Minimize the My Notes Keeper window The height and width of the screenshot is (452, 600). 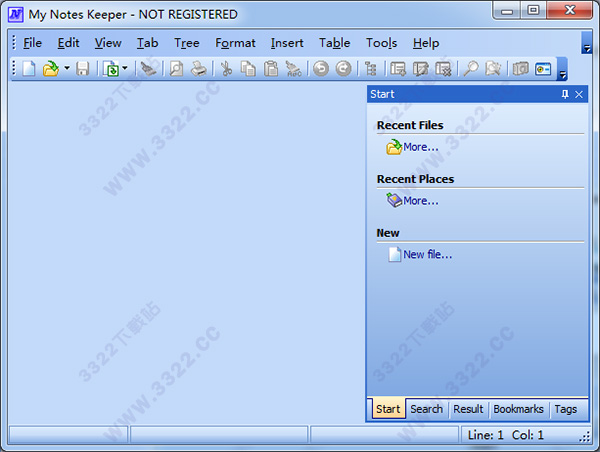click(x=507, y=11)
